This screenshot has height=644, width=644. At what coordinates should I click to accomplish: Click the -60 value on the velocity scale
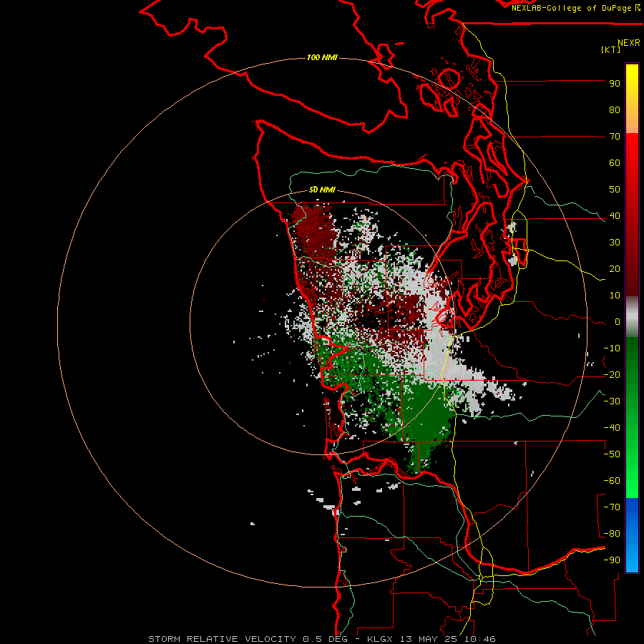click(612, 481)
